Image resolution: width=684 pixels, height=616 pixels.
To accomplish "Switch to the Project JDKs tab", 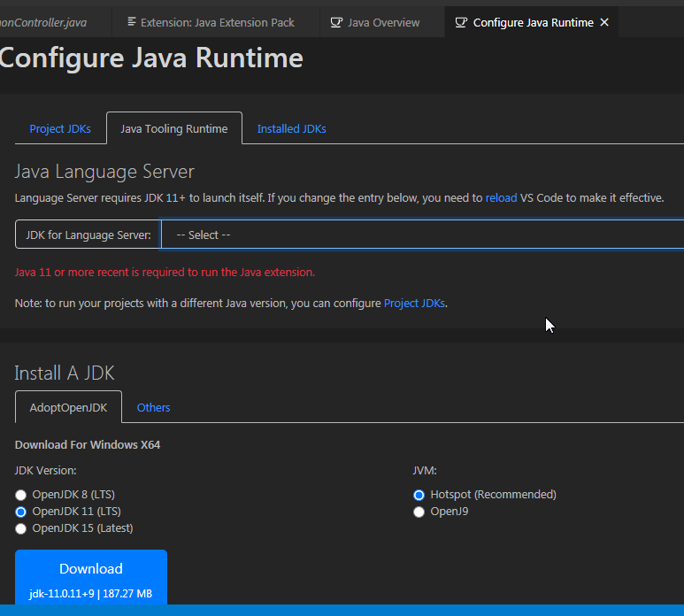I will (60, 128).
